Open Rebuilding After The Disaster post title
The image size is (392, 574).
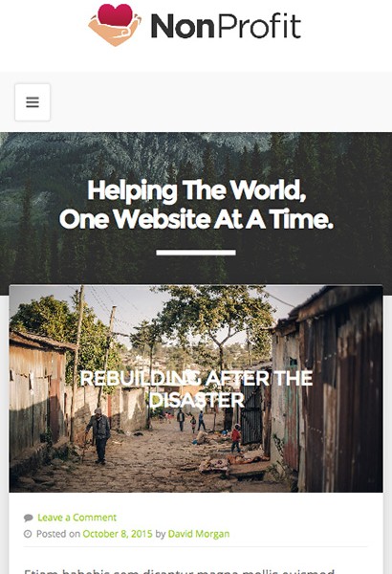pyautogui.click(x=196, y=389)
